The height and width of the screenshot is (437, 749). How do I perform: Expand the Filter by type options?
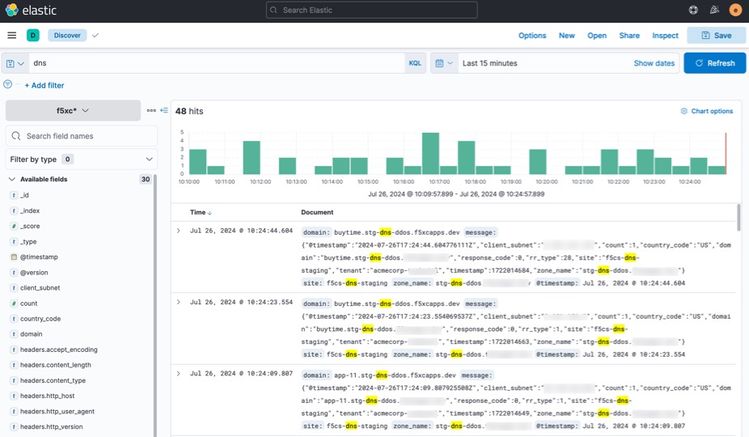click(x=40, y=159)
